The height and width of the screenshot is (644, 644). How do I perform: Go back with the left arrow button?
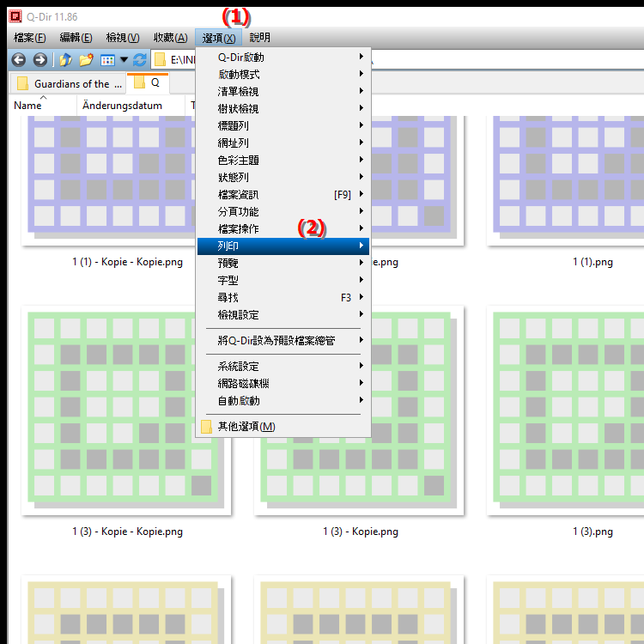[x=19, y=60]
